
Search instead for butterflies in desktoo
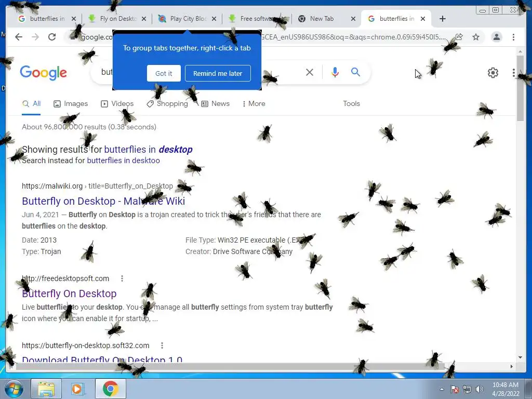(124, 161)
